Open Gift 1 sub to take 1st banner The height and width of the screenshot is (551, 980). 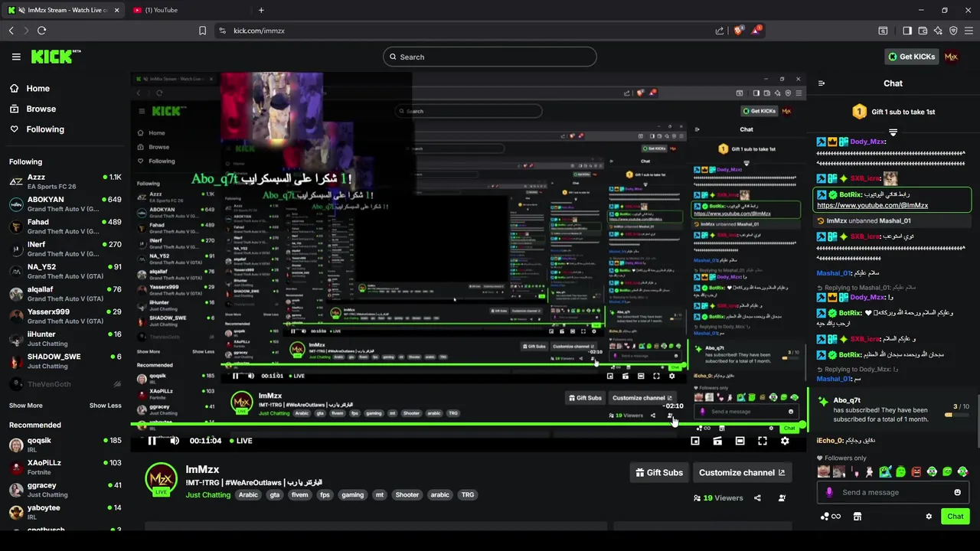pos(893,112)
